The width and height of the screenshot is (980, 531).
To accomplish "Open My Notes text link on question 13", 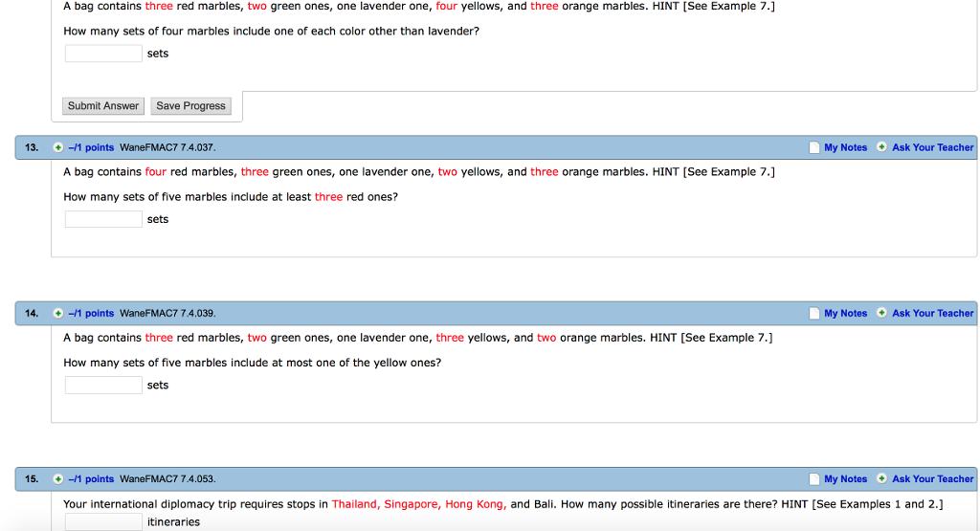I will 845,148.
